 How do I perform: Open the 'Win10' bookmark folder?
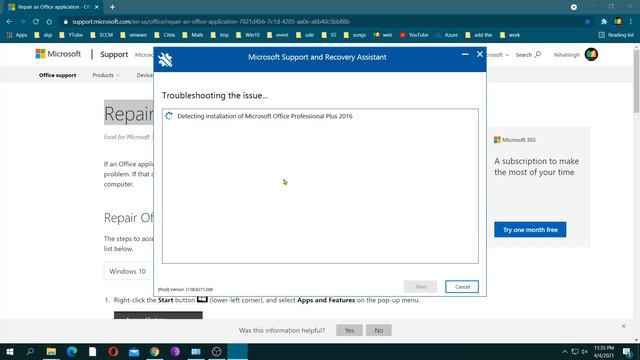[x=248, y=35]
